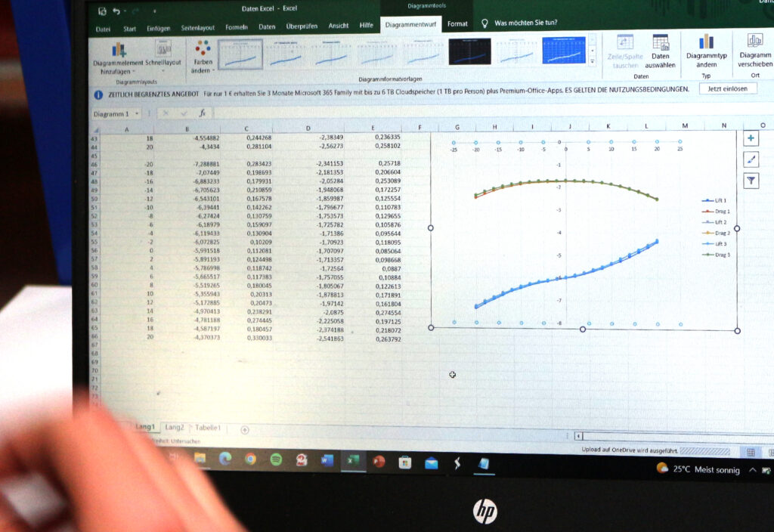Select the Lift 2 legend entry
The height and width of the screenshot is (532, 774).
point(714,222)
